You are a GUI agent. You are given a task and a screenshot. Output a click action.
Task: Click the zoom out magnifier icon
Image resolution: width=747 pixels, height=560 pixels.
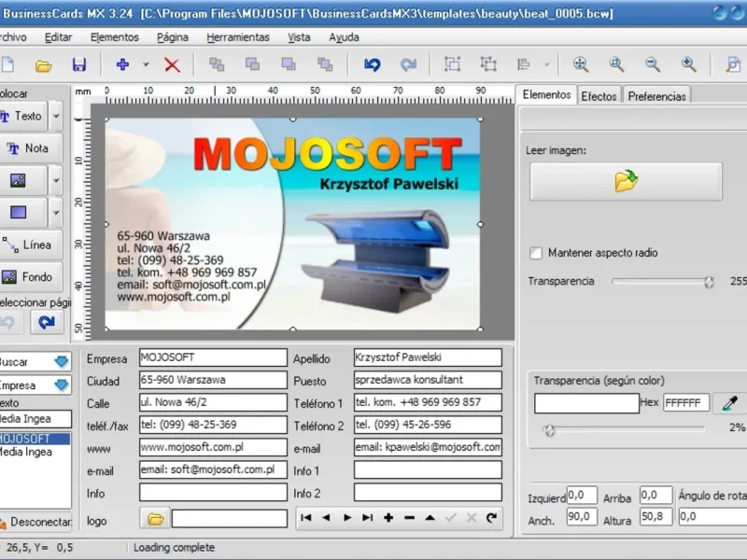point(653,63)
